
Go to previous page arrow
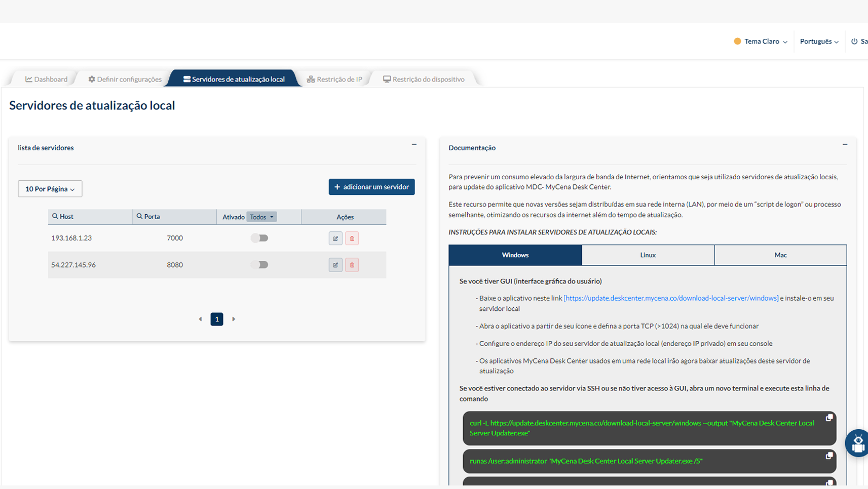pos(201,319)
